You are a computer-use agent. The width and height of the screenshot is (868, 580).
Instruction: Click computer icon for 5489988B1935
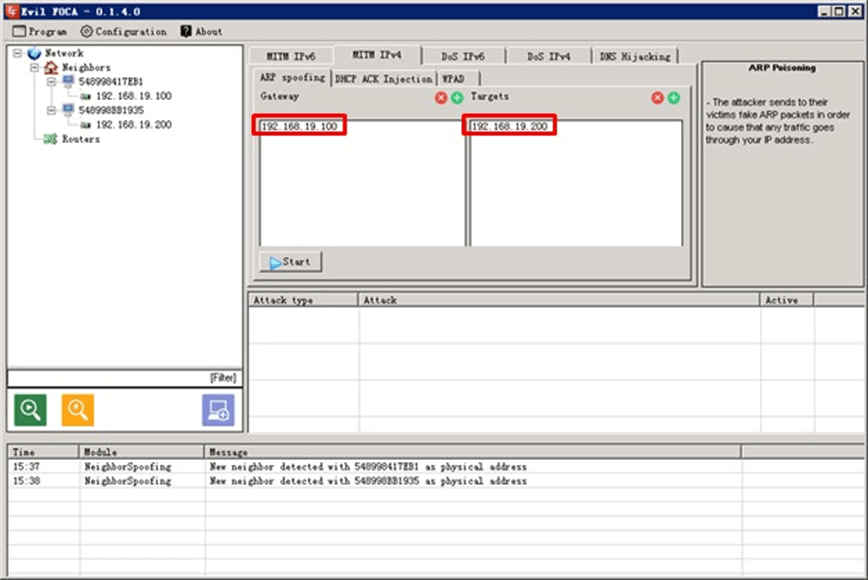(x=68, y=110)
